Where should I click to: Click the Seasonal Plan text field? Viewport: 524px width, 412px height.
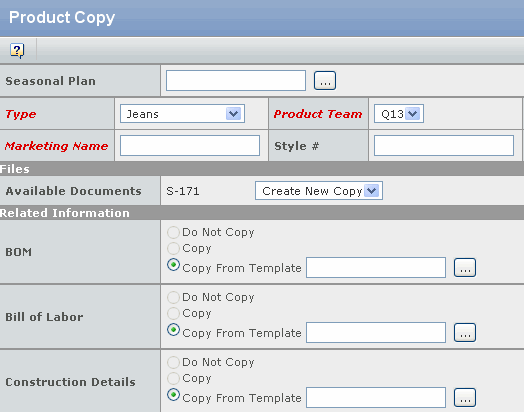click(x=236, y=81)
